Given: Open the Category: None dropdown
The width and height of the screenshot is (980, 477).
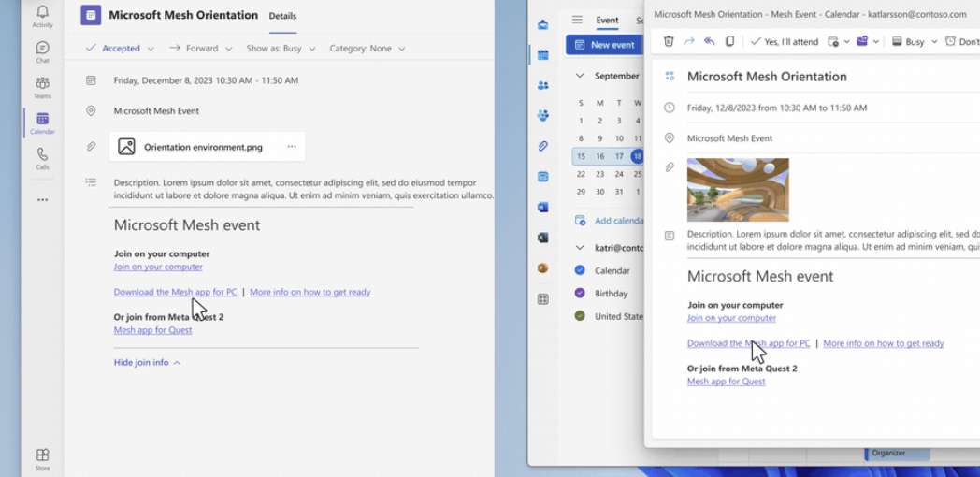Looking at the screenshot, I should click(367, 49).
